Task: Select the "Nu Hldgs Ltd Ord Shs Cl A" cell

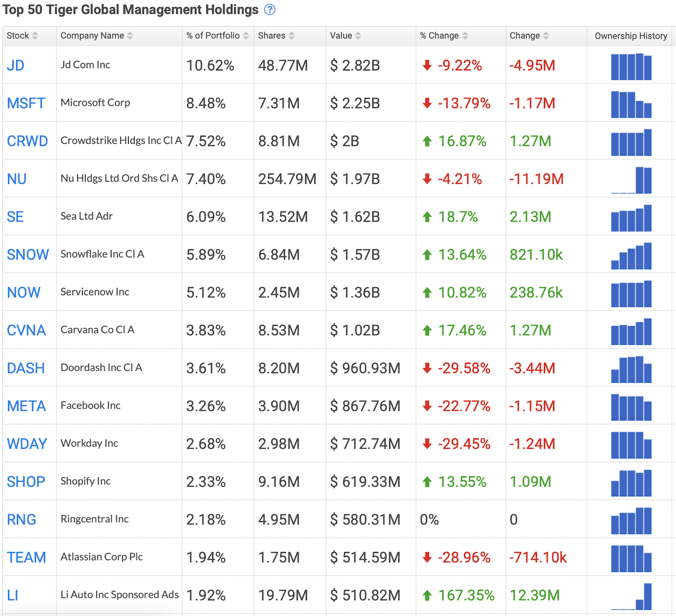Action: [x=120, y=178]
